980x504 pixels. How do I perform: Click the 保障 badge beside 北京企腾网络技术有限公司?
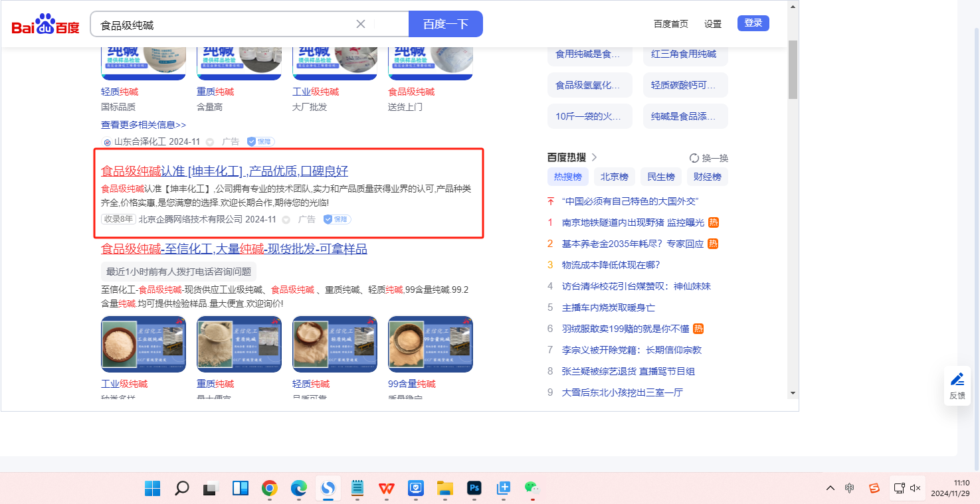(x=337, y=219)
